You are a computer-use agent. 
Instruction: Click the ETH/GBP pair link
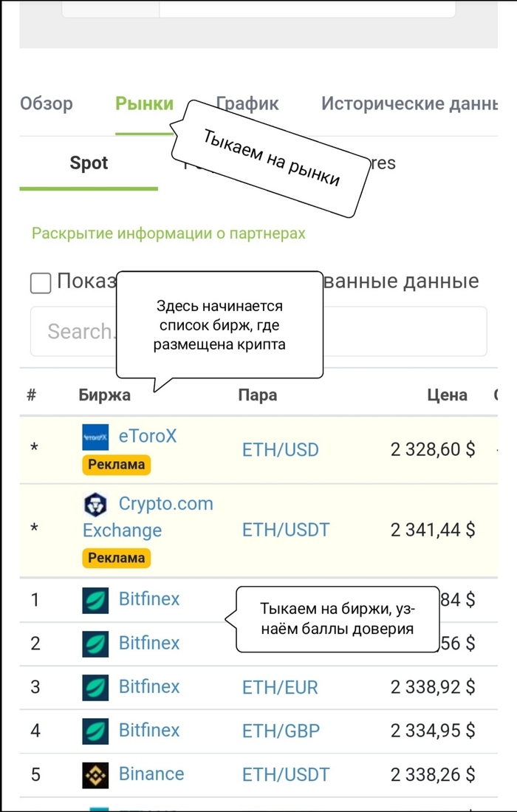pyautogui.click(x=281, y=731)
